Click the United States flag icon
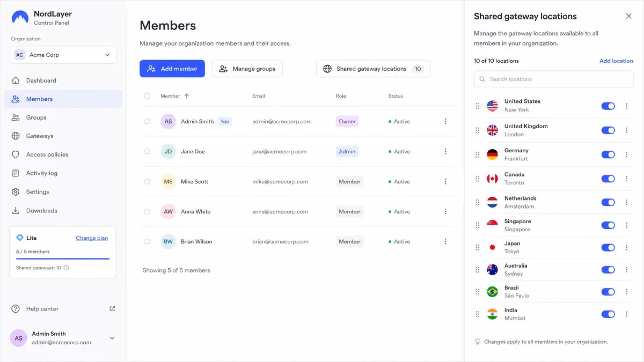Screen dimensions: 644x362 click(492, 106)
